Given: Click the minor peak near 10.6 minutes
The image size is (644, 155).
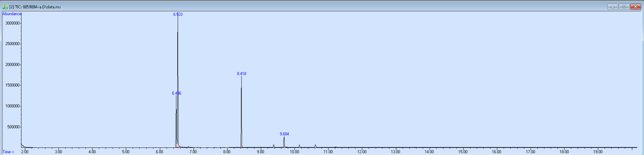Looking at the screenshot, I should pyautogui.click(x=315, y=146).
